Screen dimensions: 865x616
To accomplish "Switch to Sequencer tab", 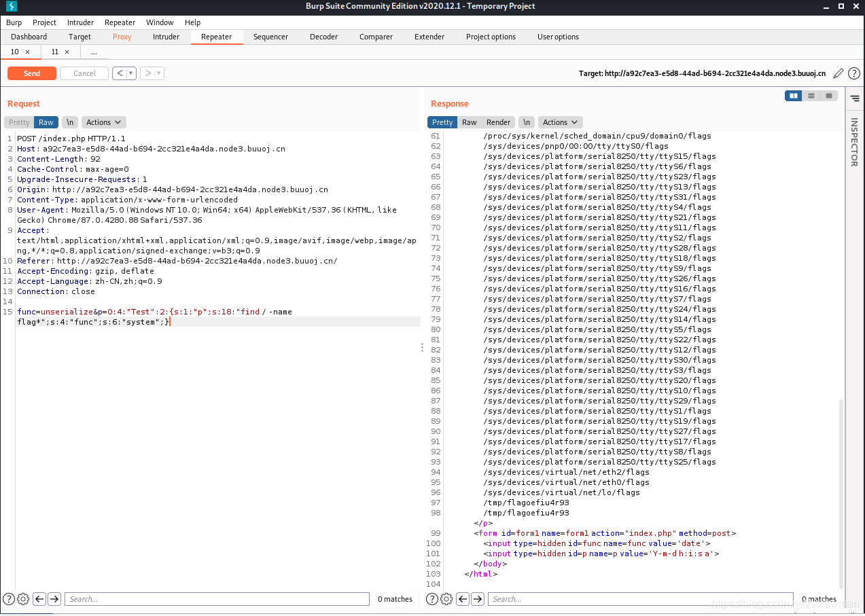I will [270, 37].
